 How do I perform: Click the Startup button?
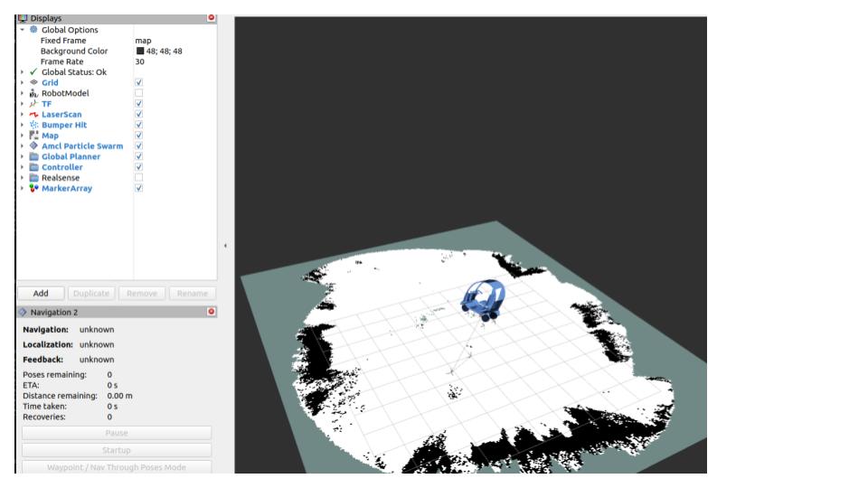[117, 450]
